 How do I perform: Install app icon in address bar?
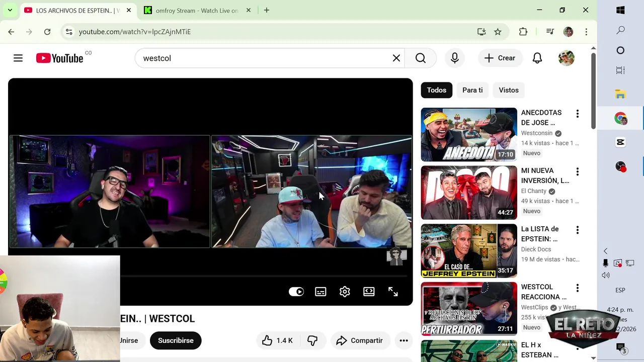481,32
